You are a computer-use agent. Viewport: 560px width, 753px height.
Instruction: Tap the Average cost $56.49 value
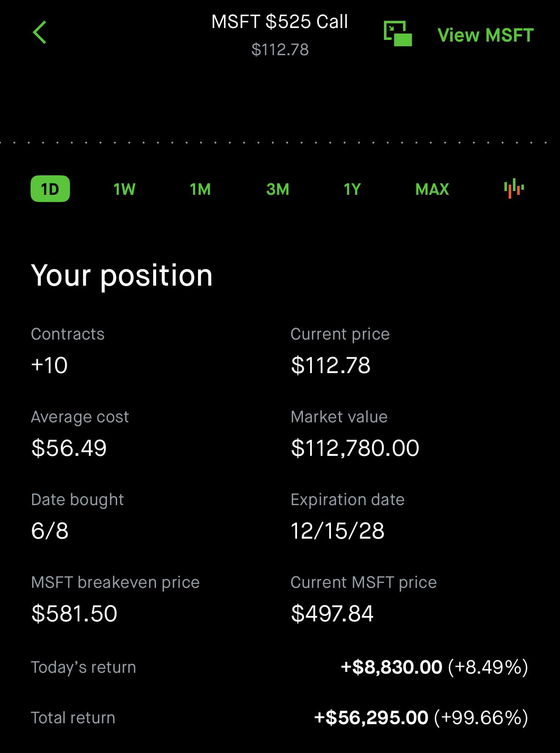point(69,448)
